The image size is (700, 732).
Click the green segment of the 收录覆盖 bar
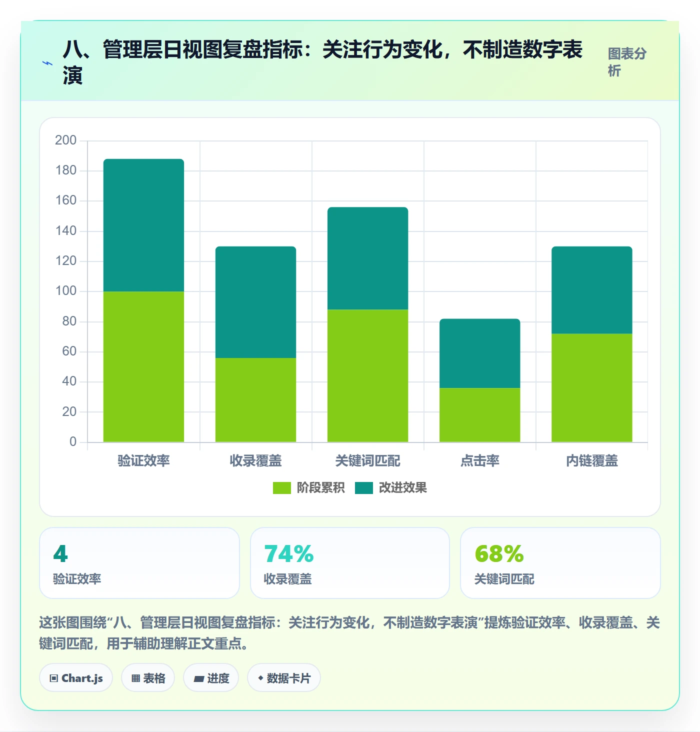tap(255, 400)
